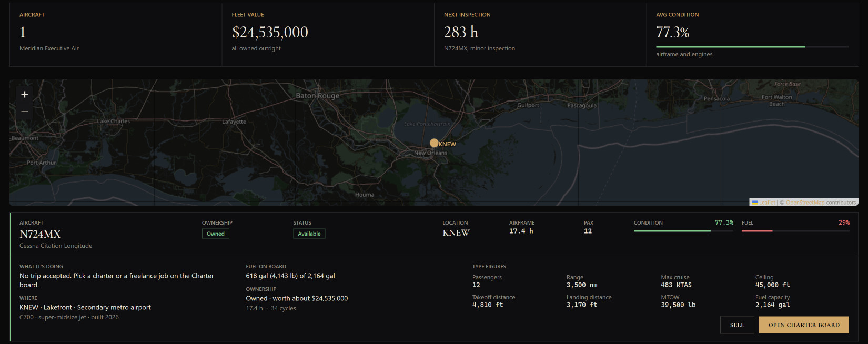Click the New Orleans label on the map
This screenshot has height=344, width=868.
pyautogui.click(x=430, y=153)
